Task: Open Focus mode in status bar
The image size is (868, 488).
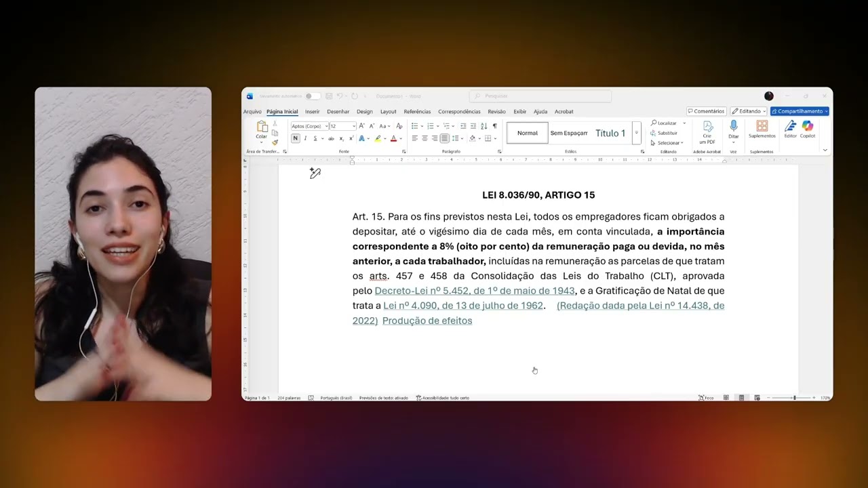Action: click(706, 398)
